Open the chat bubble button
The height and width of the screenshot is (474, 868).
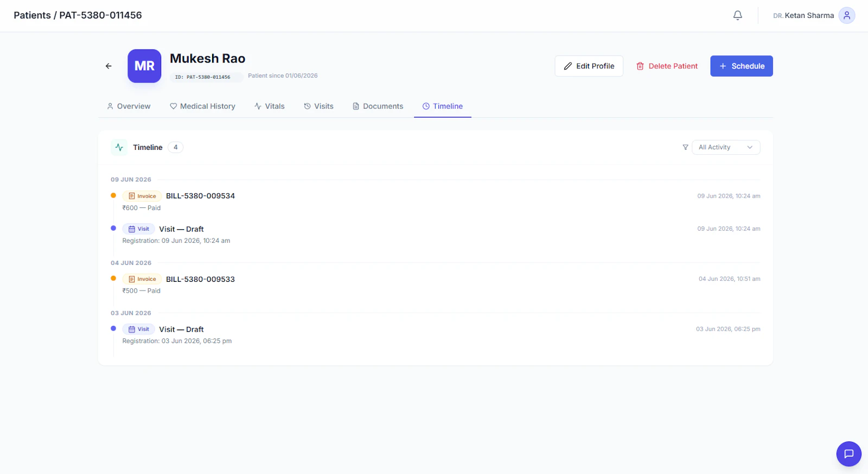(849, 454)
